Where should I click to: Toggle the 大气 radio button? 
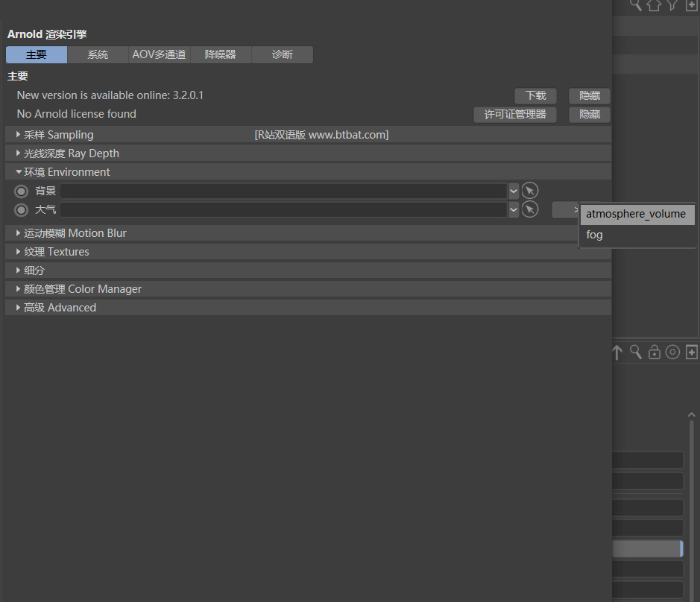[x=21, y=210]
